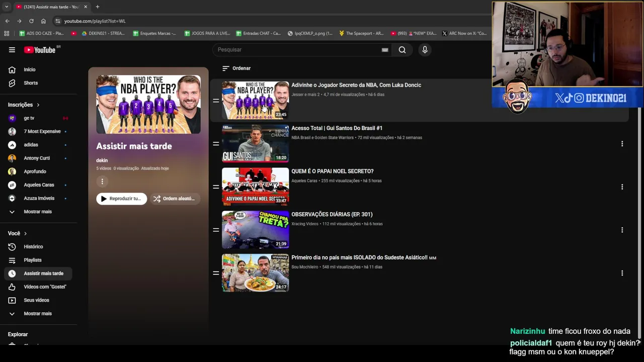Expand the Inscrições section chevron

click(38, 105)
